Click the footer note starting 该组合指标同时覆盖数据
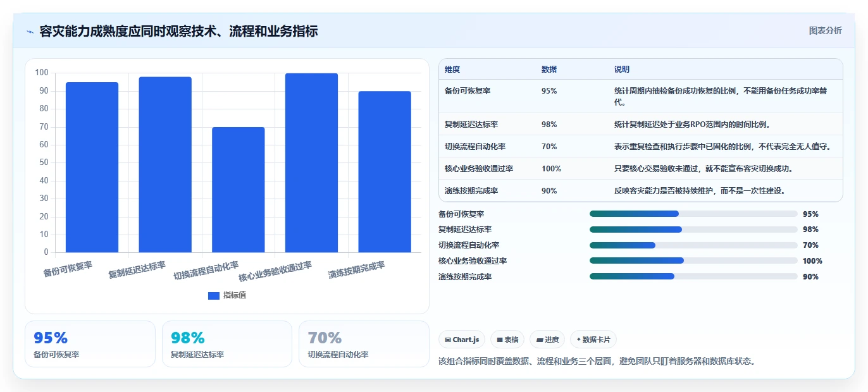Screen dimensions: 868x392 tap(597, 361)
